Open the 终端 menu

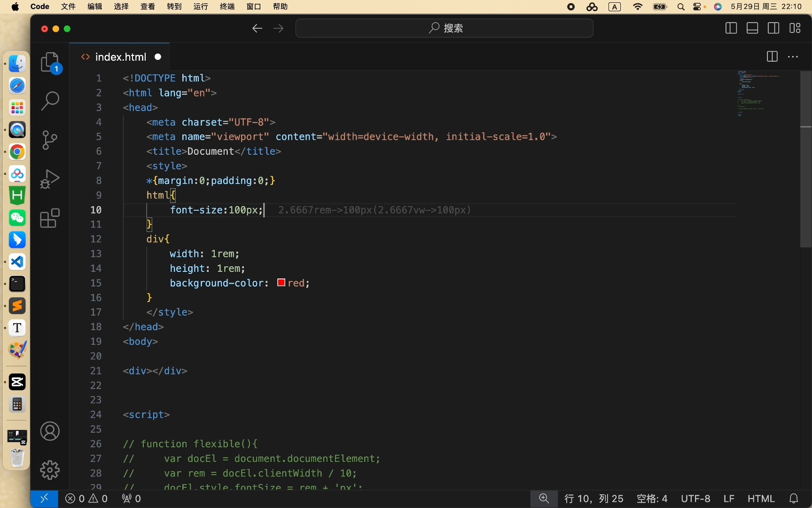click(227, 7)
